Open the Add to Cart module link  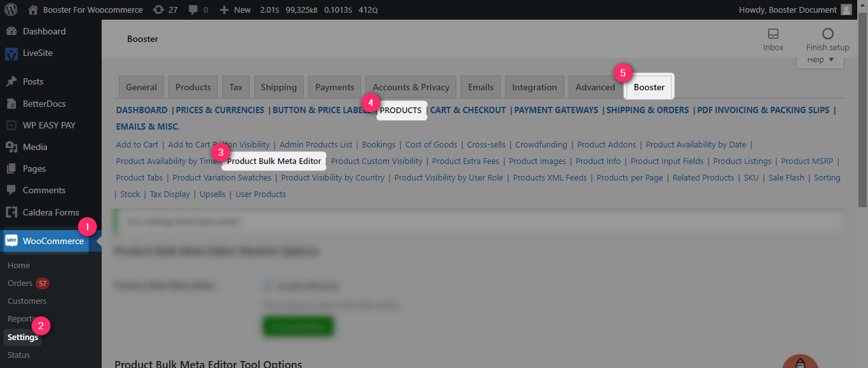137,144
